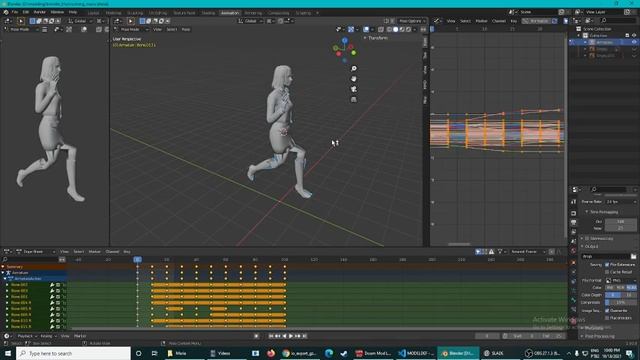The height and width of the screenshot is (360, 640).
Task: Click wrench icon on Bone.004.R channel
Action: point(52,303)
